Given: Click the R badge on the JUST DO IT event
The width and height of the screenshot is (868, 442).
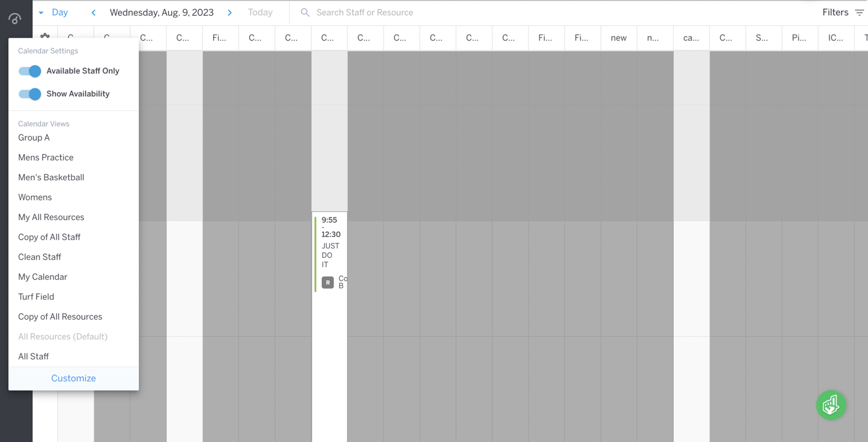Looking at the screenshot, I should (x=327, y=282).
